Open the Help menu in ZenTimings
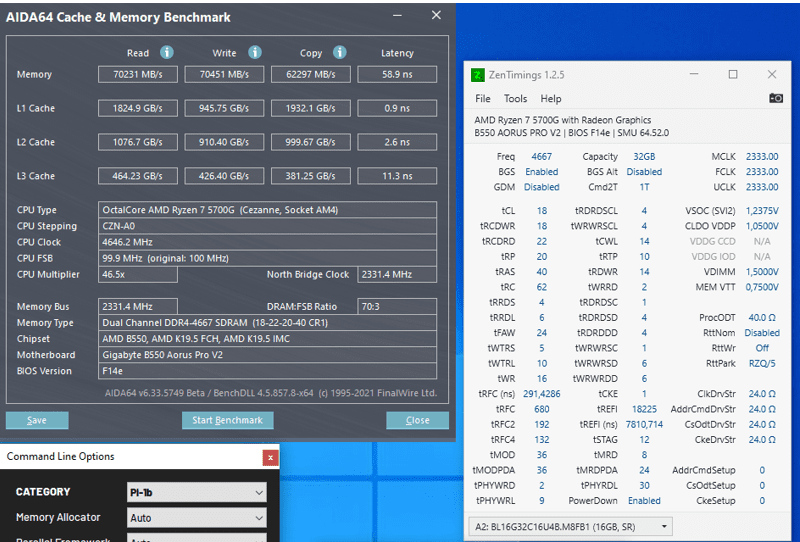800x542 pixels. click(551, 98)
